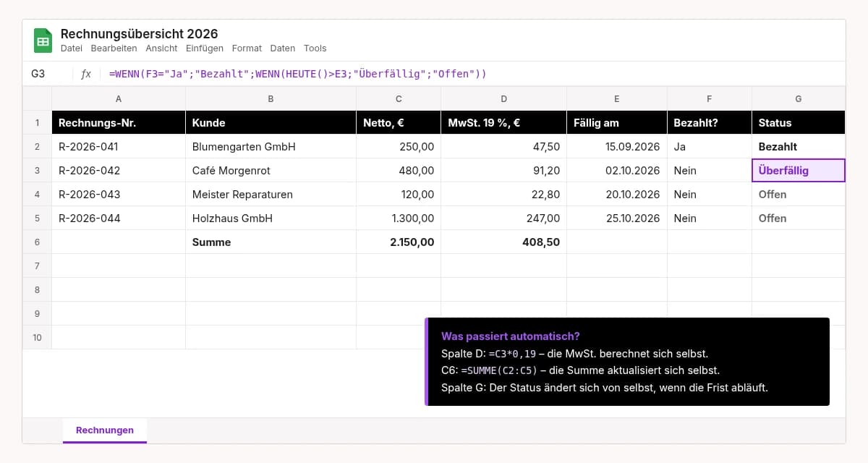Select the due date 20.10.2026 cell
The width and height of the screenshot is (868, 463).
616,195
